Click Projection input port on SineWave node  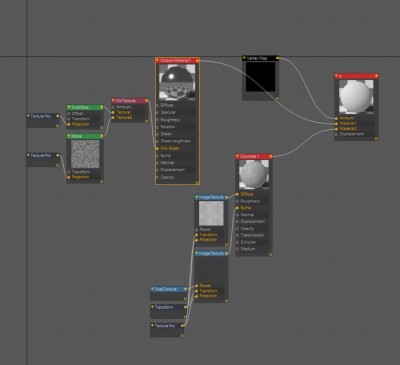69,124
